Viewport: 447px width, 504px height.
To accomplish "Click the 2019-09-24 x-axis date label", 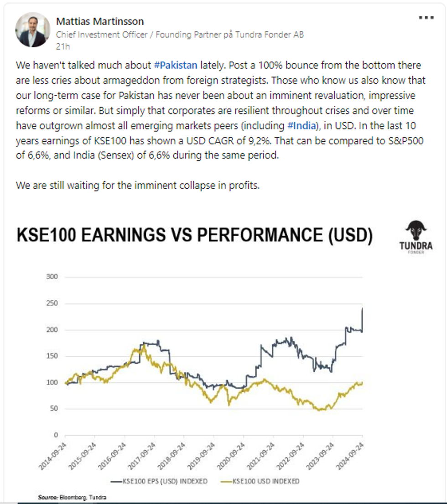I will pyautogui.click(x=204, y=453).
